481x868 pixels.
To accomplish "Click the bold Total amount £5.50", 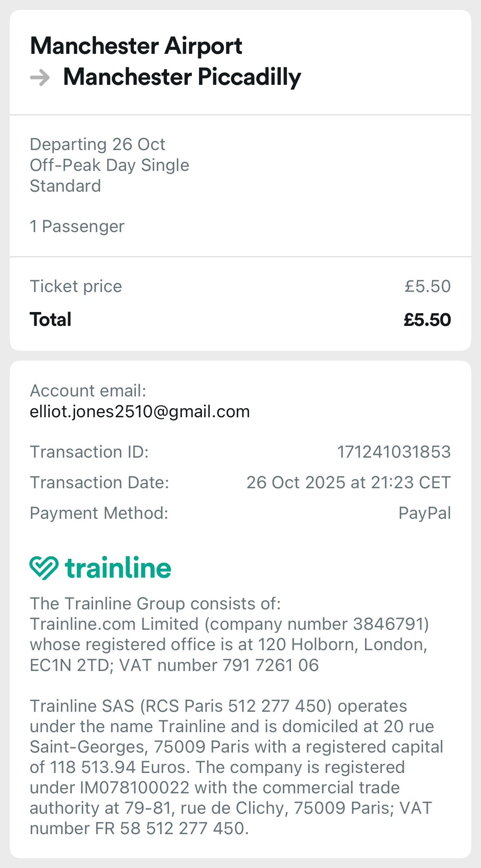I will coord(427,320).
